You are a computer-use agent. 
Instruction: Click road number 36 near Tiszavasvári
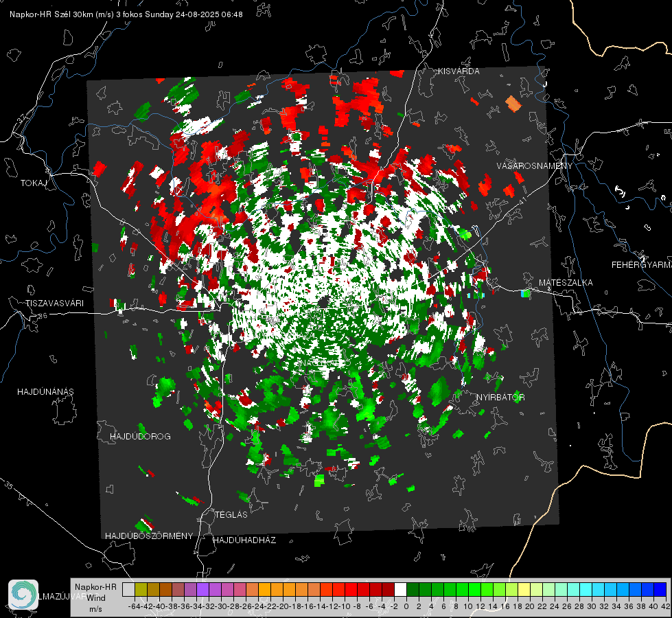43,316
